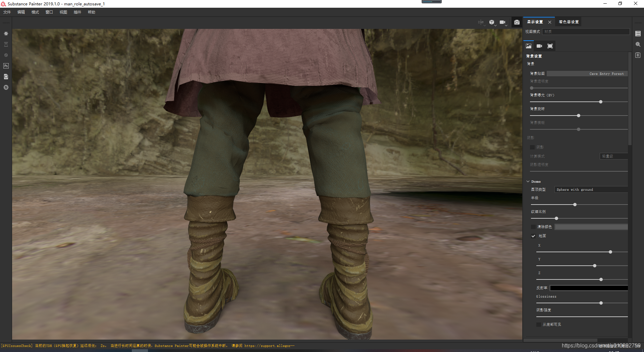The width and height of the screenshot is (644, 352).
Task: Toggle the 阴影 checkbox
Action: point(532,147)
